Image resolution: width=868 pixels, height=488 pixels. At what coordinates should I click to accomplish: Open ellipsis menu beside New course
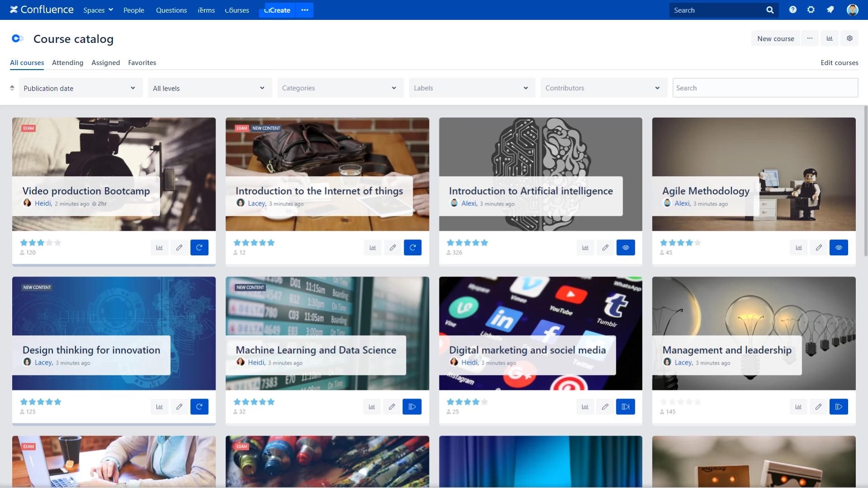pyautogui.click(x=810, y=38)
